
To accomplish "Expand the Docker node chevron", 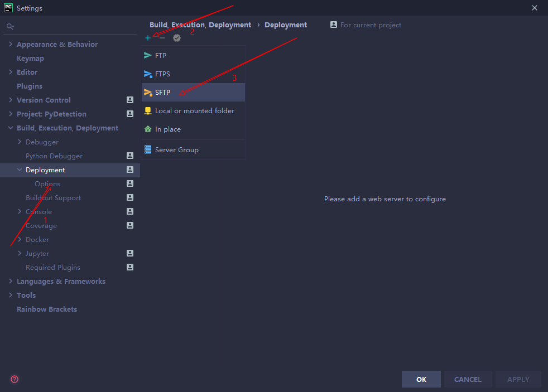I will pos(20,239).
